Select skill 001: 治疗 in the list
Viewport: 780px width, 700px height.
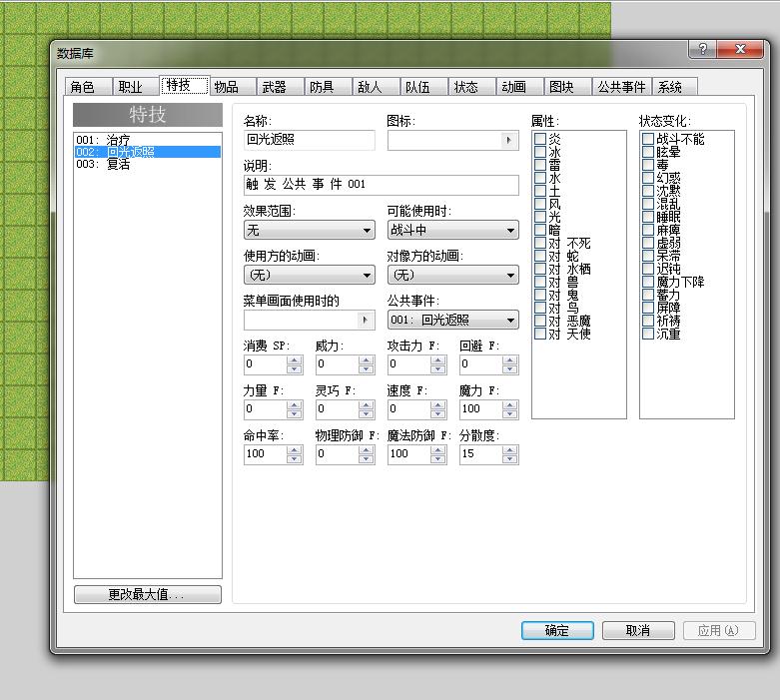pos(147,140)
